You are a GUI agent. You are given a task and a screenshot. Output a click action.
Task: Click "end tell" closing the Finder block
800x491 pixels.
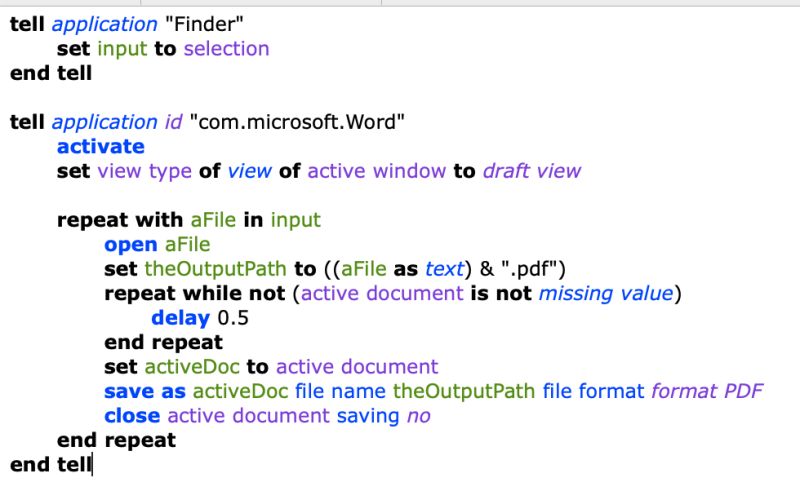pyautogui.click(x=51, y=73)
